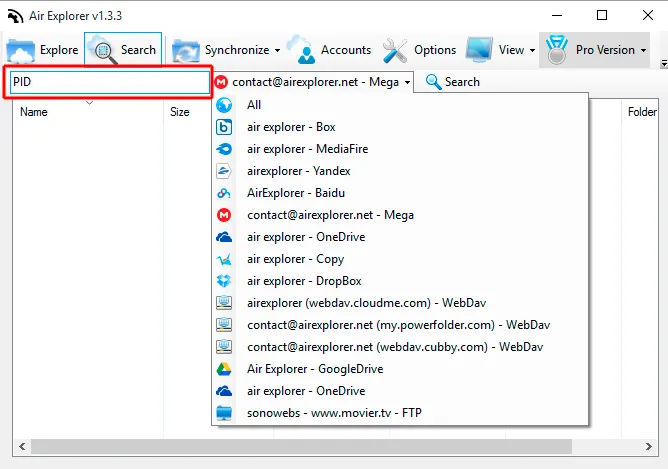Click the Accounts cloud user icon

pyautogui.click(x=302, y=50)
